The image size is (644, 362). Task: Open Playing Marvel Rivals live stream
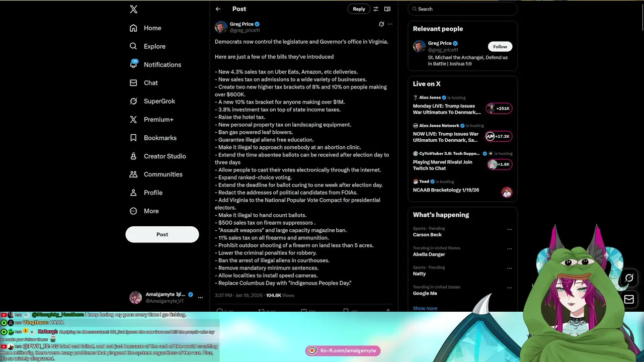click(x=443, y=165)
